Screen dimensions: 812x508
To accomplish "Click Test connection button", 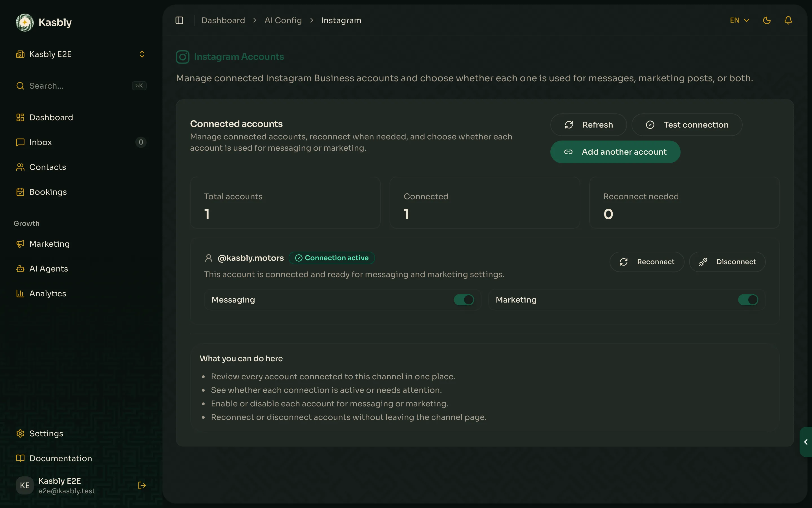I will (x=687, y=125).
